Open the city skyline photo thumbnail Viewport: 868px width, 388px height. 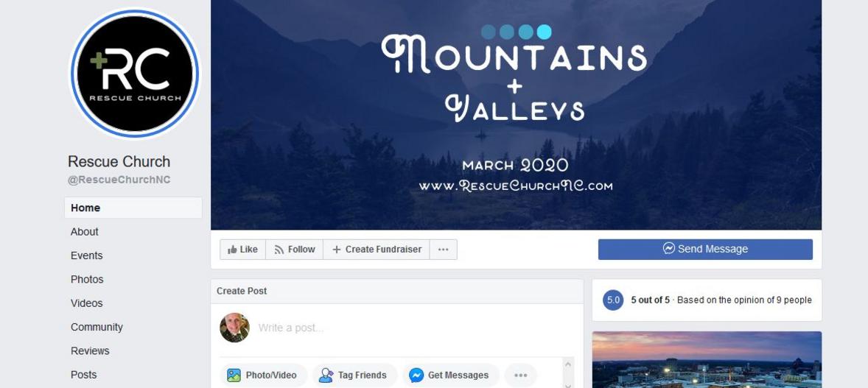point(707,360)
